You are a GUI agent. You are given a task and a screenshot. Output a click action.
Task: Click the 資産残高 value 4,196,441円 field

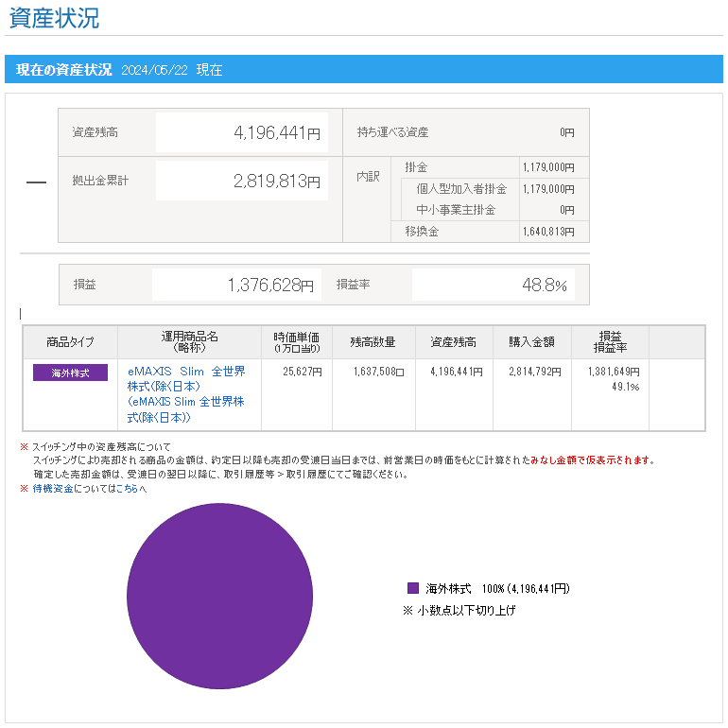(241, 133)
